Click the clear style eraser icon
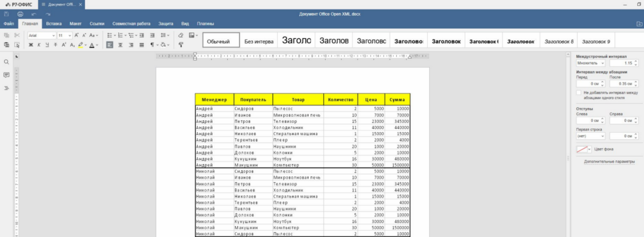644x237 pixels. [181, 35]
